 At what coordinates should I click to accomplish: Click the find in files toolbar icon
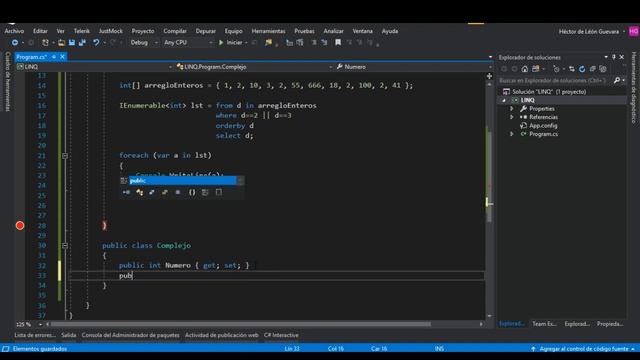[268, 42]
